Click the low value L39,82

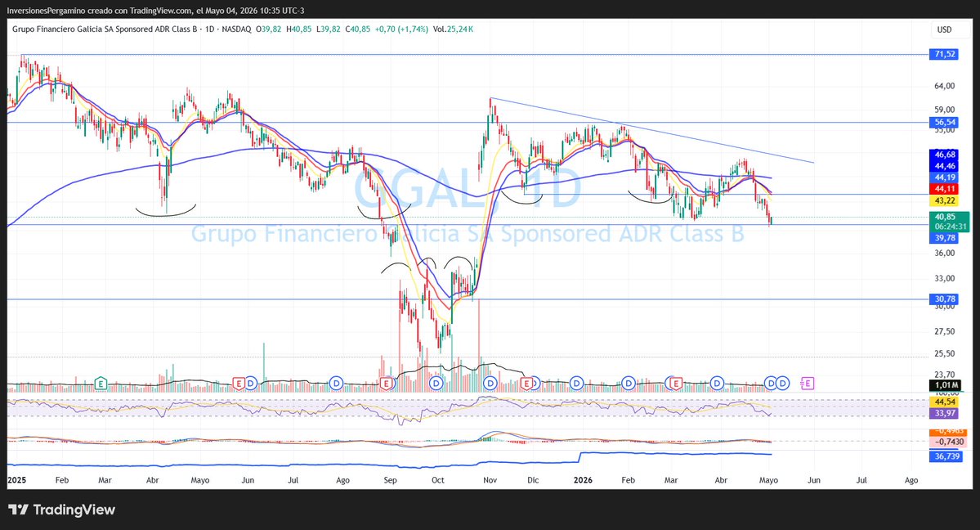328,29
